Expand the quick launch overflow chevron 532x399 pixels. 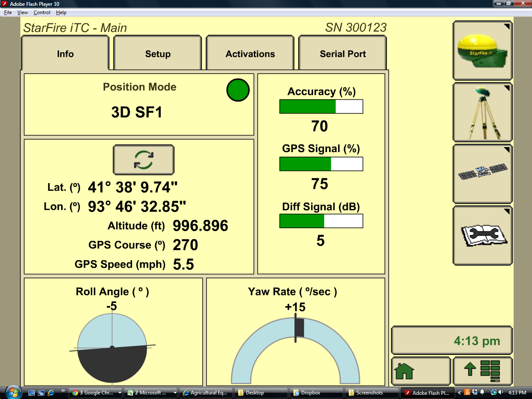point(63,390)
